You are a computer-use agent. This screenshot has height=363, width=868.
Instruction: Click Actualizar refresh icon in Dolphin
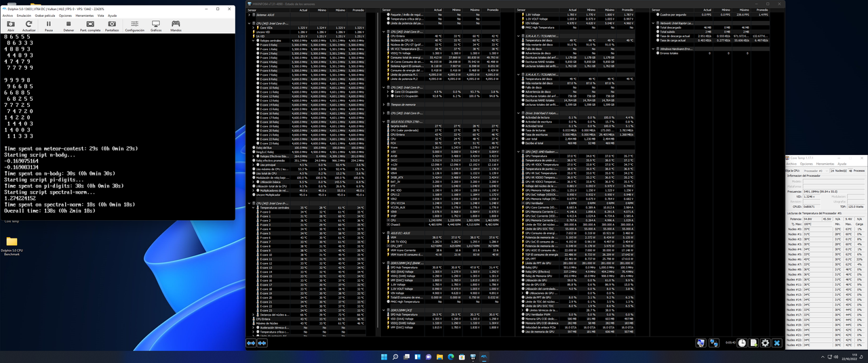29,26
